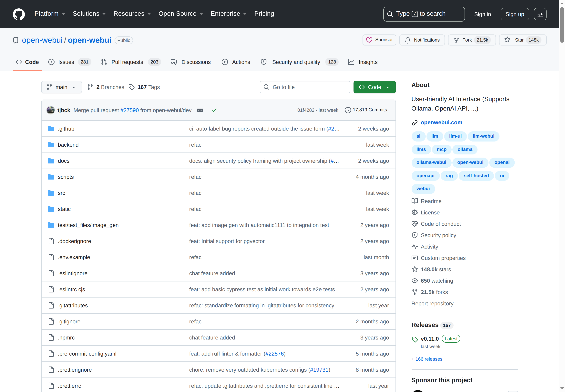
Task: Click the expand commit message ellipsis icon
Action: [200, 110]
